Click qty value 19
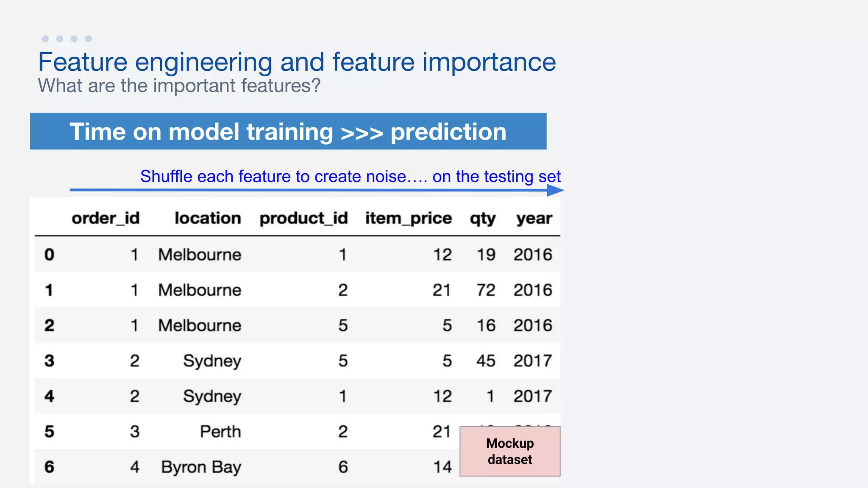Image resolution: width=868 pixels, height=488 pixels. click(486, 255)
